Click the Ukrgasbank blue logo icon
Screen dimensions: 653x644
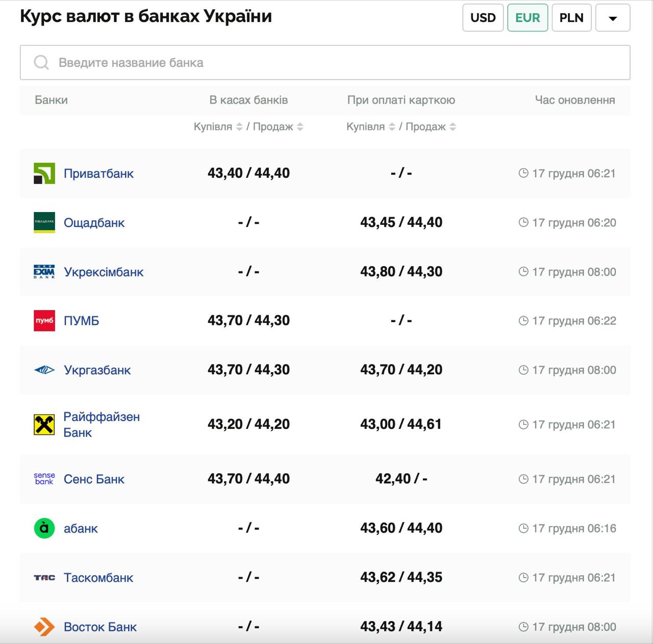pos(44,370)
